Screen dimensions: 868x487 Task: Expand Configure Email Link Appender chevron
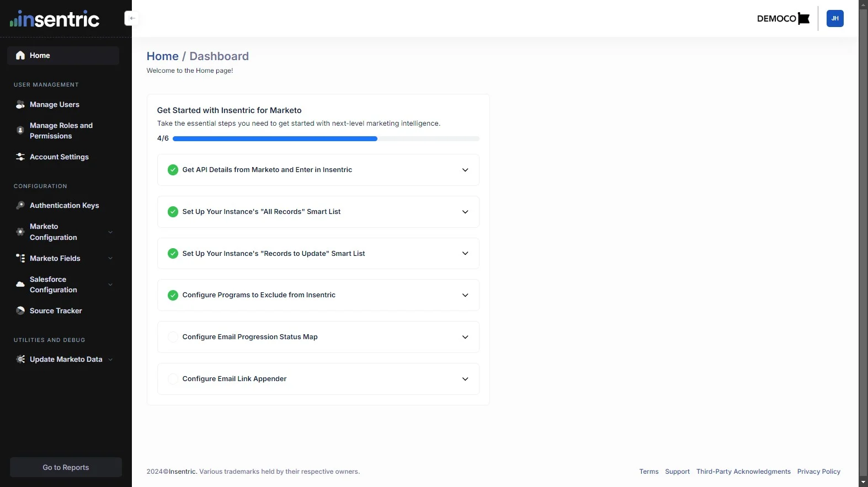pos(465,379)
